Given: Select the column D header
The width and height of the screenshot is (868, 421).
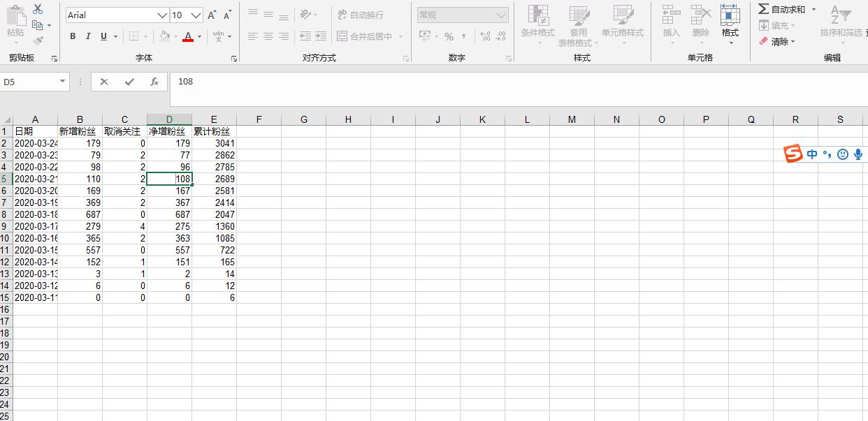Looking at the screenshot, I should [169, 119].
